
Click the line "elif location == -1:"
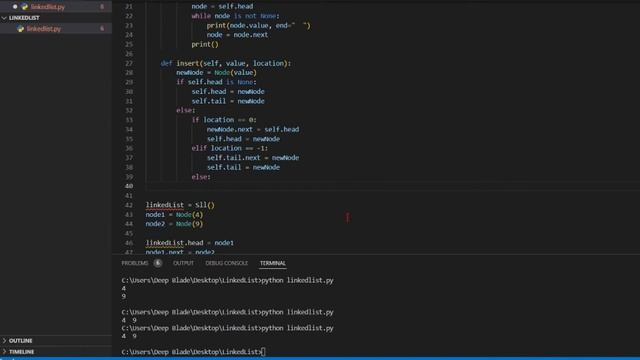tap(230, 148)
